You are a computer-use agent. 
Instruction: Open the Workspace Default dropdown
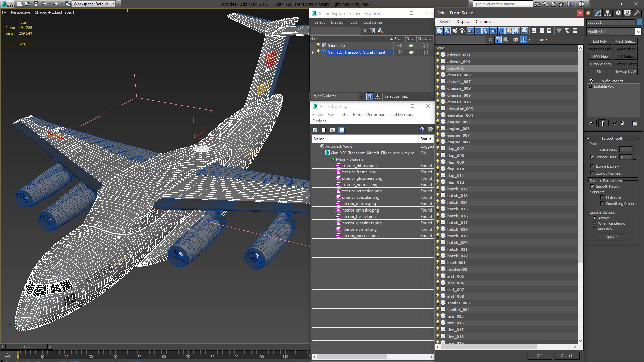point(113,4)
